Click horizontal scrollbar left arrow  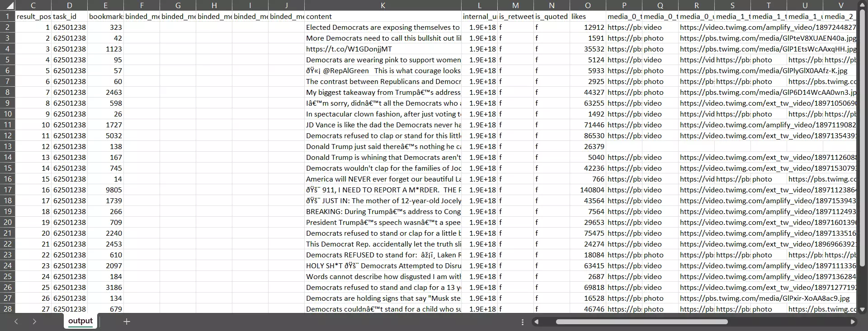(536, 322)
